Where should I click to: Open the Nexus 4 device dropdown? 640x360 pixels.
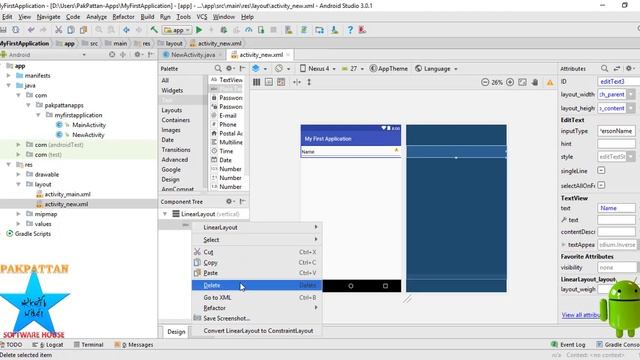[x=318, y=69]
